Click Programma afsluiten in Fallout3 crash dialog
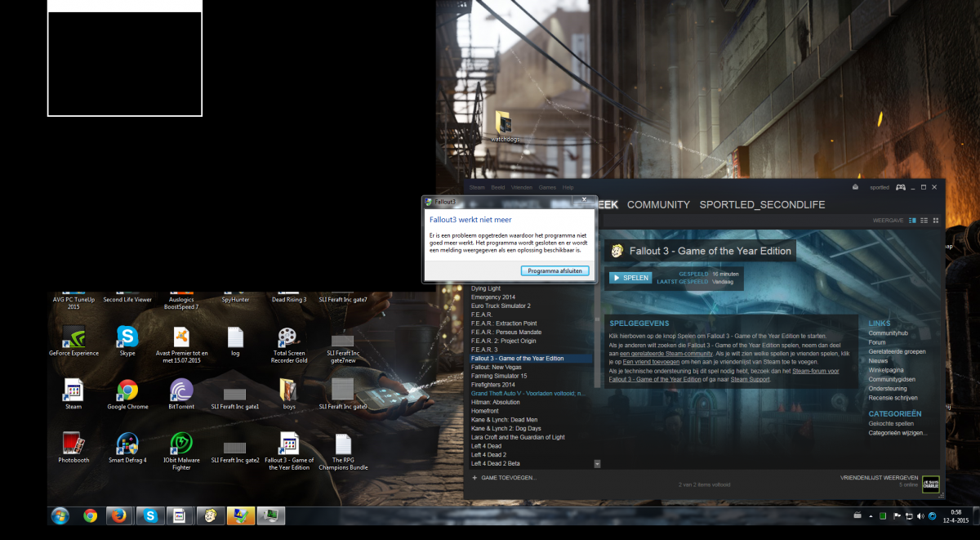980x540 pixels. (x=555, y=270)
